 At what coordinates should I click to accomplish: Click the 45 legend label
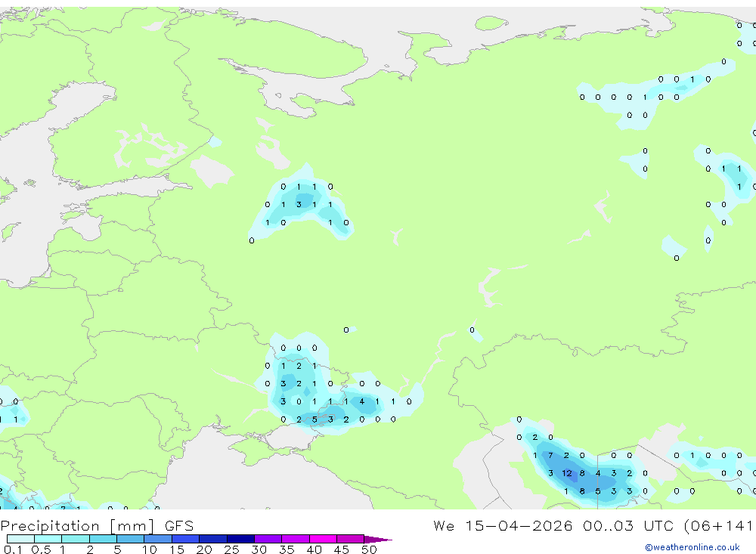[342, 549]
